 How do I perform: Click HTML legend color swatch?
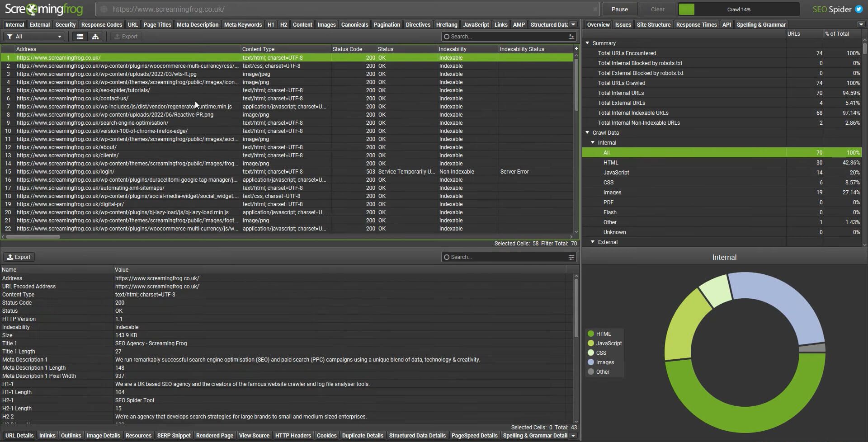[x=591, y=334]
